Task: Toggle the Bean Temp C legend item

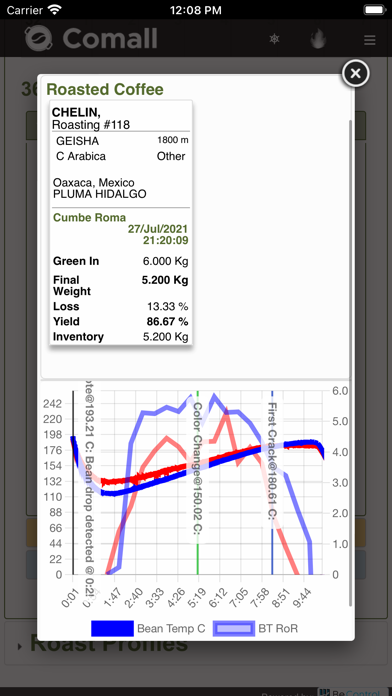Action: point(148,629)
